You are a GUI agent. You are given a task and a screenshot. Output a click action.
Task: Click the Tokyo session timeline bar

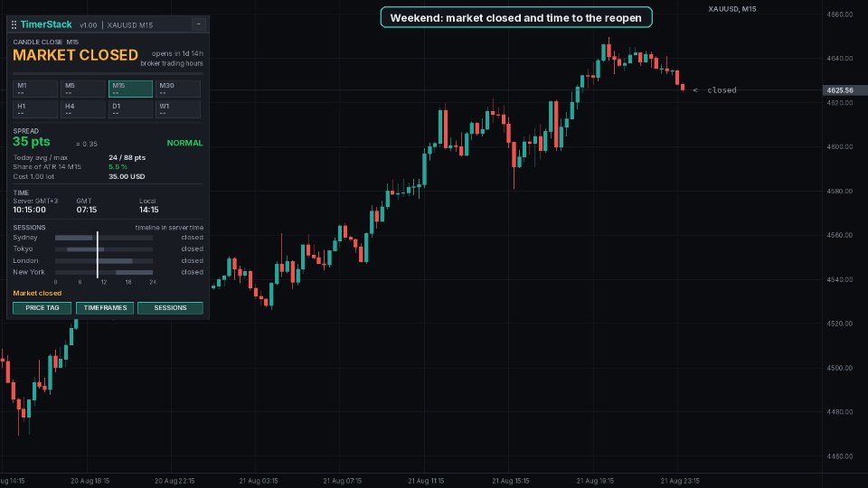(x=104, y=249)
